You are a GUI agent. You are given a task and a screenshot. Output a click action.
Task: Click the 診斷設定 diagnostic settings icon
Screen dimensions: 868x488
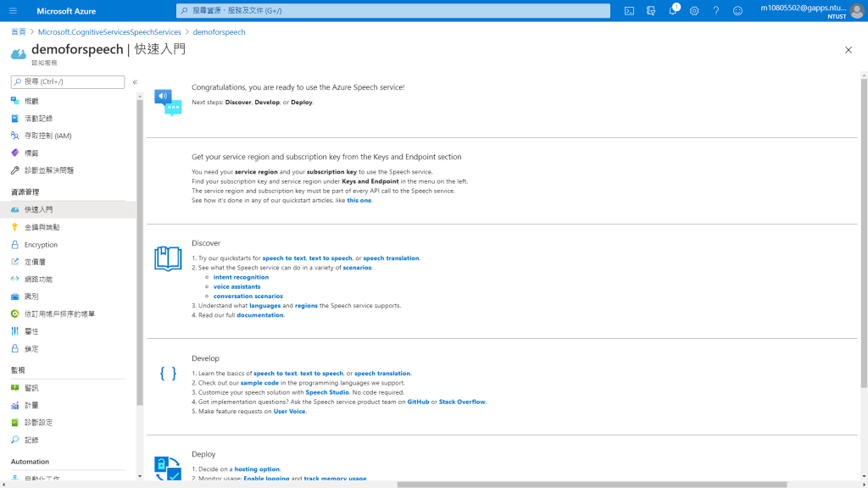pyautogui.click(x=15, y=422)
